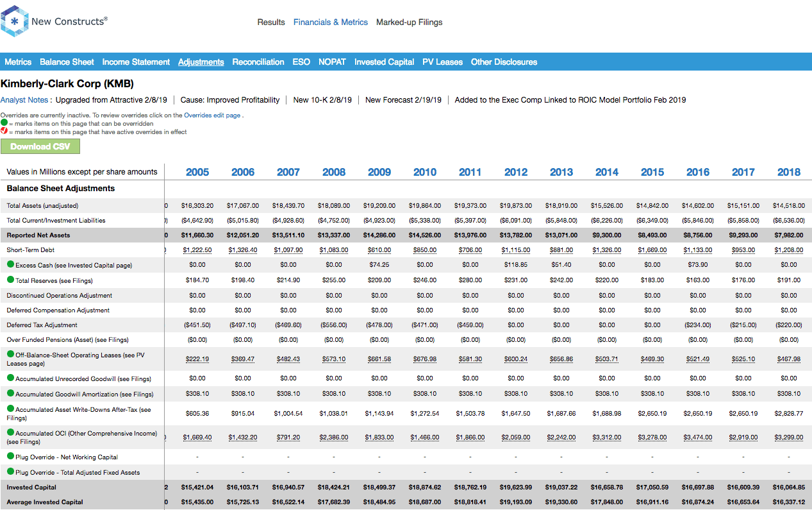
Task: Click green dot beside Plug Override Net Working Capital
Action: tap(10, 456)
